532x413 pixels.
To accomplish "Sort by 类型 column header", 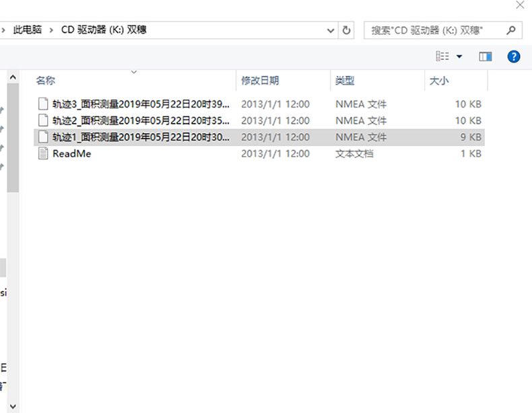I will click(x=345, y=81).
